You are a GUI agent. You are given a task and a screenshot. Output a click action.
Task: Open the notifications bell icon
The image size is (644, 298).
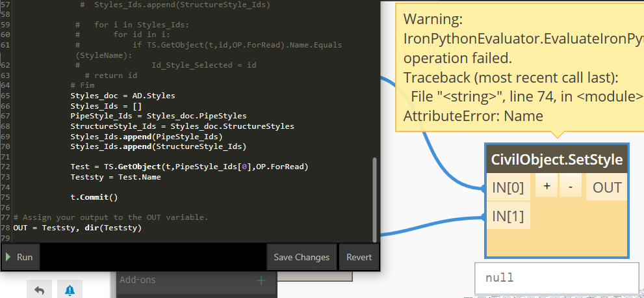pyautogui.click(x=70, y=290)
